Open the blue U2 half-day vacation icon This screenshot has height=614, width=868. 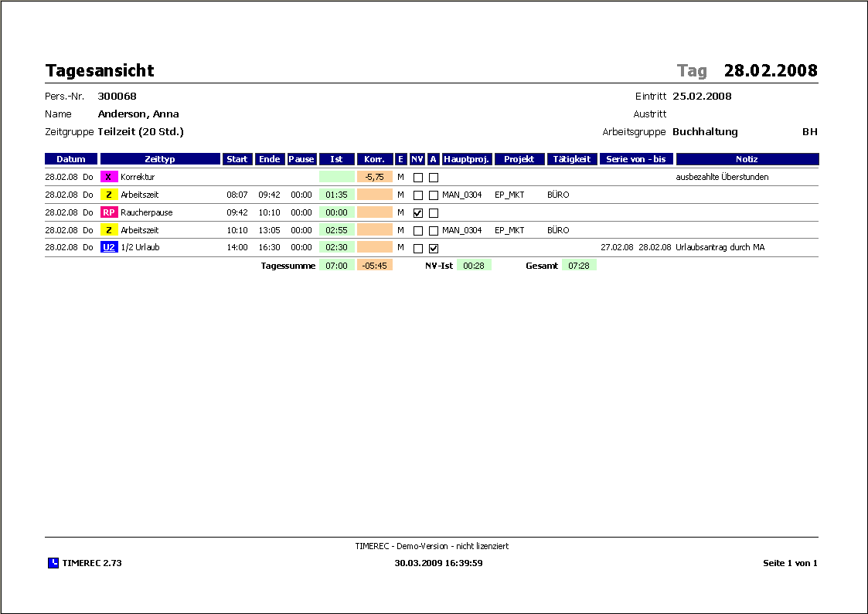point(109,248)
